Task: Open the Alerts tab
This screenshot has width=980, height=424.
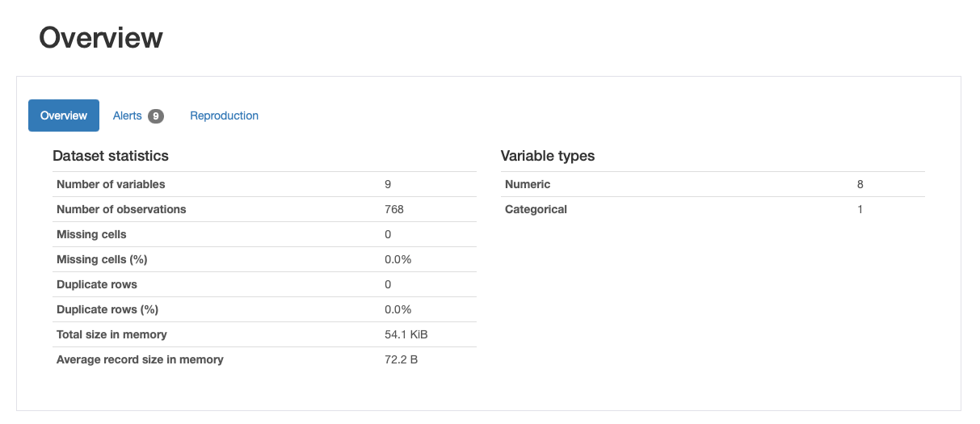Action: point(128,115)
